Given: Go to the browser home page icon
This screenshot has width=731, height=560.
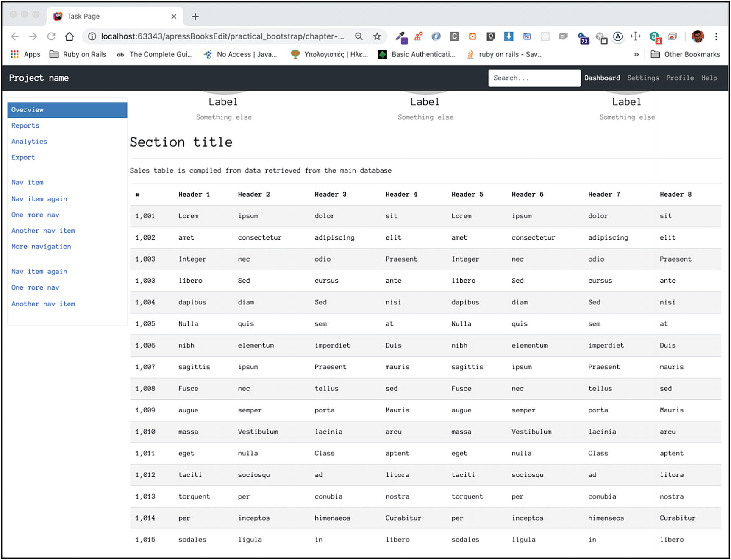Looking at the screenshot, I should (69, 36).
